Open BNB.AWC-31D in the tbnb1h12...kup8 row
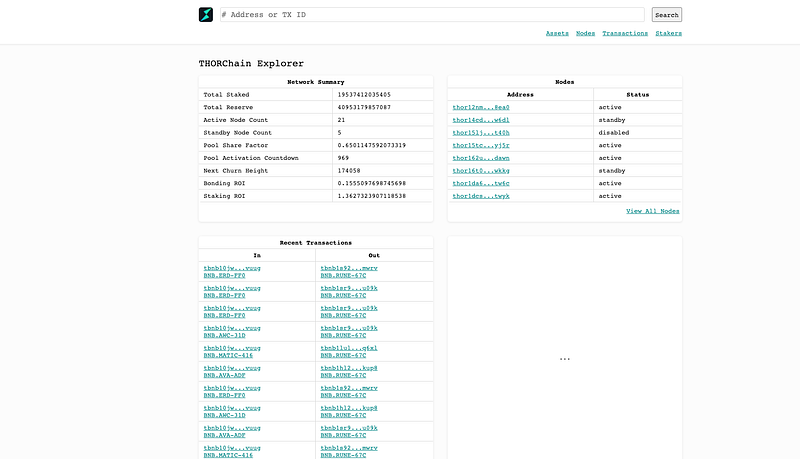 224,416
